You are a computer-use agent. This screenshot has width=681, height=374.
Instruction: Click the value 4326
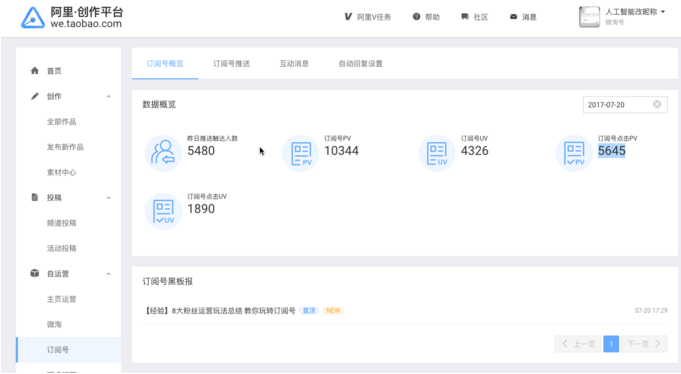pos(475,151)
